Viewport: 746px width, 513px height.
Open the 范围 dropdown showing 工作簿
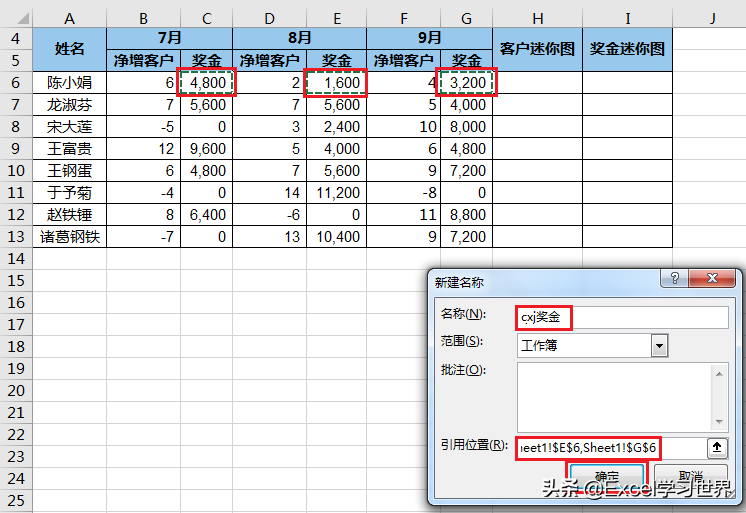pos(659,345)
